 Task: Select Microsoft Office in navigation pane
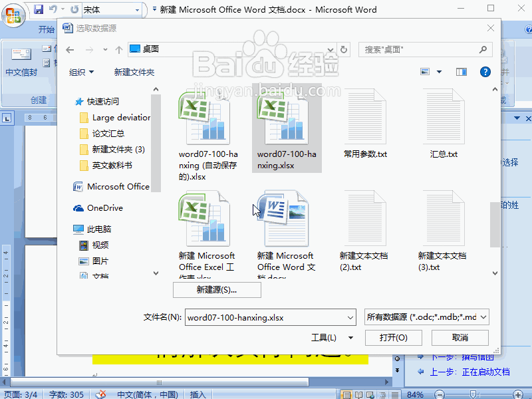click(x=111, y=187)
